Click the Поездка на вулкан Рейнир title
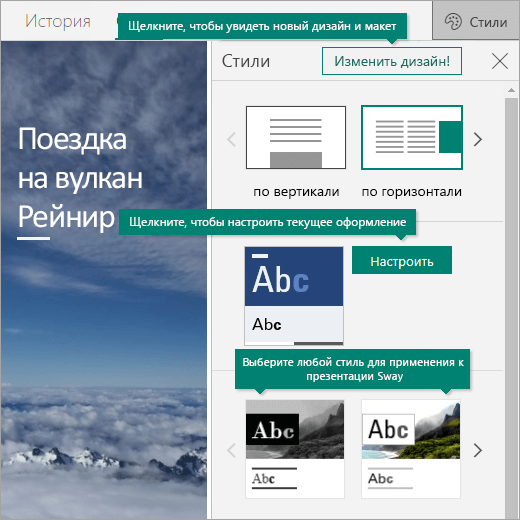 pos(80,178)
